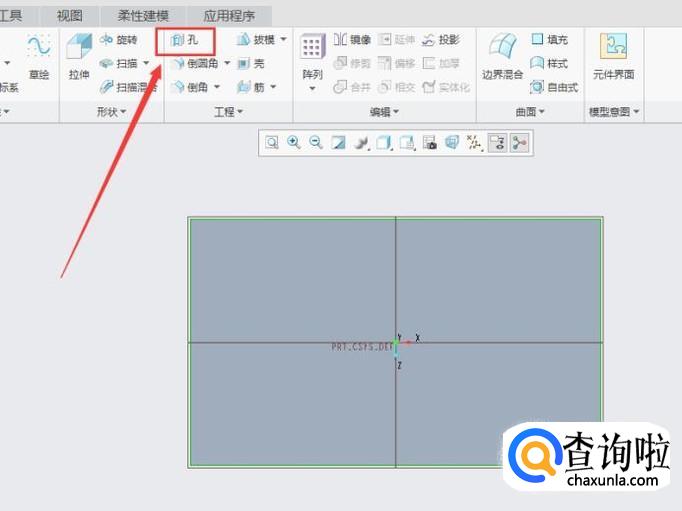This screenshot has height=511, width=682.
Task: Start a Sketch (草绘)
Action: [39, 57]
